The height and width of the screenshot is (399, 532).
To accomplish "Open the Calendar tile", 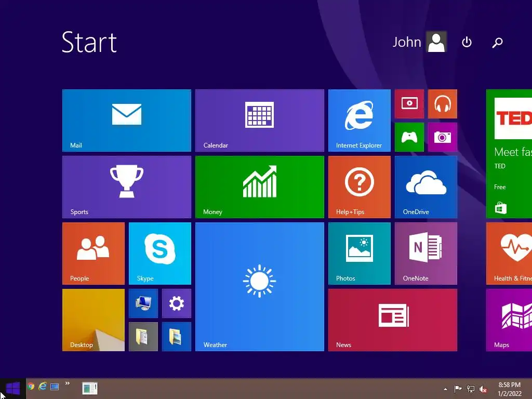I will pos(260,121).
